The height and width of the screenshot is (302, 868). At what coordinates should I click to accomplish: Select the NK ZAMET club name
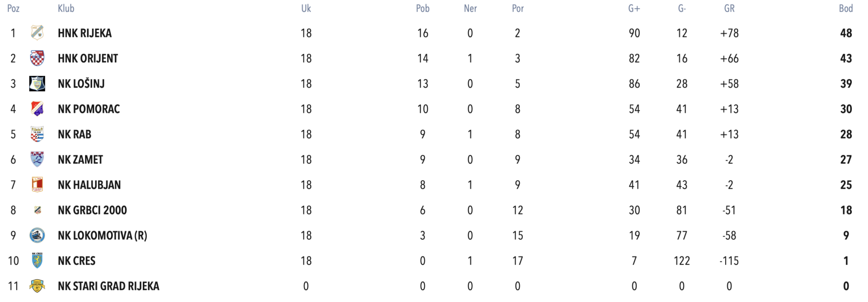point(80,159)
